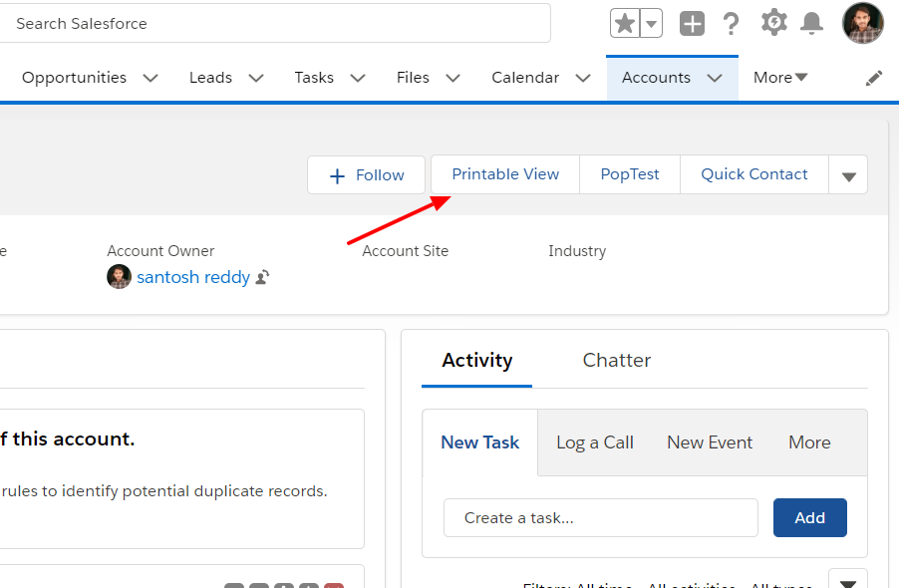Expand the Calendar tab chevron
The width and height of the screenshot is (899, 588).
click(x=583, y=78)
